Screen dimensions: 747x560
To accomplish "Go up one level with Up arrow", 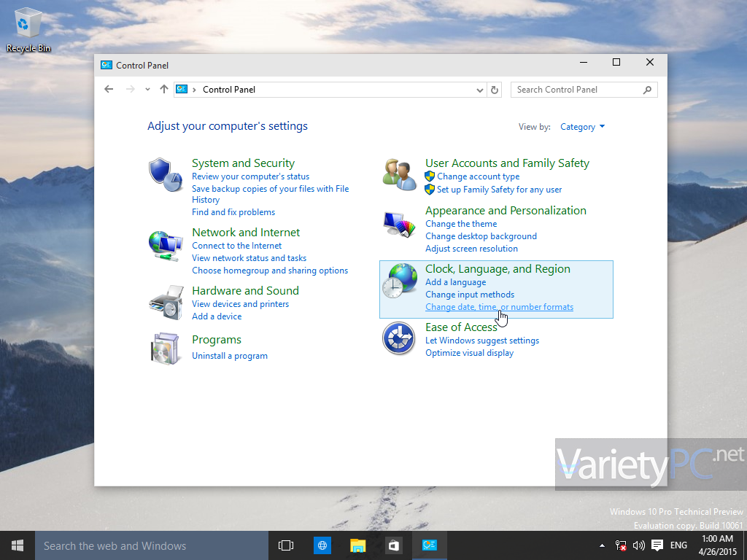I will (164, 89).
